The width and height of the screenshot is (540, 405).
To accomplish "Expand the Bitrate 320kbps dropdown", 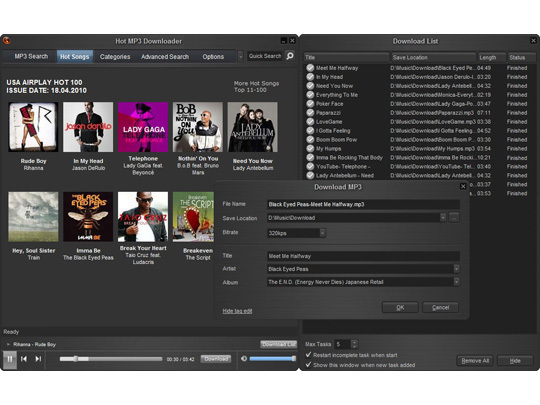I will click(x=322, y=233).
